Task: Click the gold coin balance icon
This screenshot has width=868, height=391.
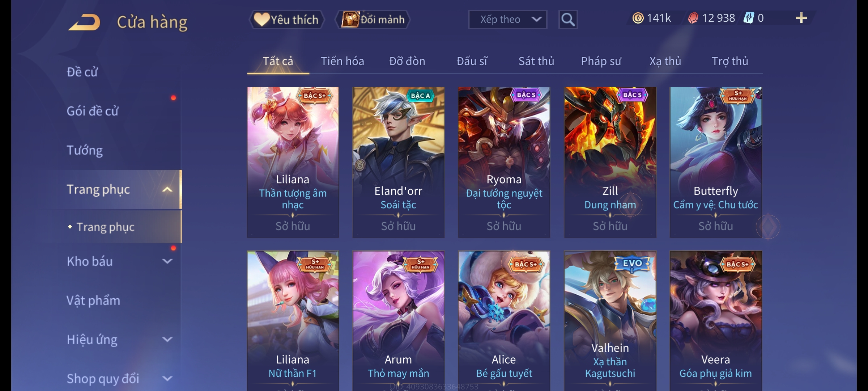Action: (x=638, y=18)
